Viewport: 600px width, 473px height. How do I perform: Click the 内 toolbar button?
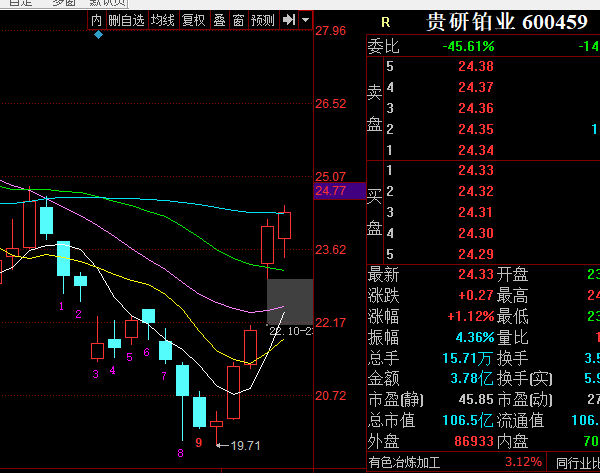(x=96, y=20)
